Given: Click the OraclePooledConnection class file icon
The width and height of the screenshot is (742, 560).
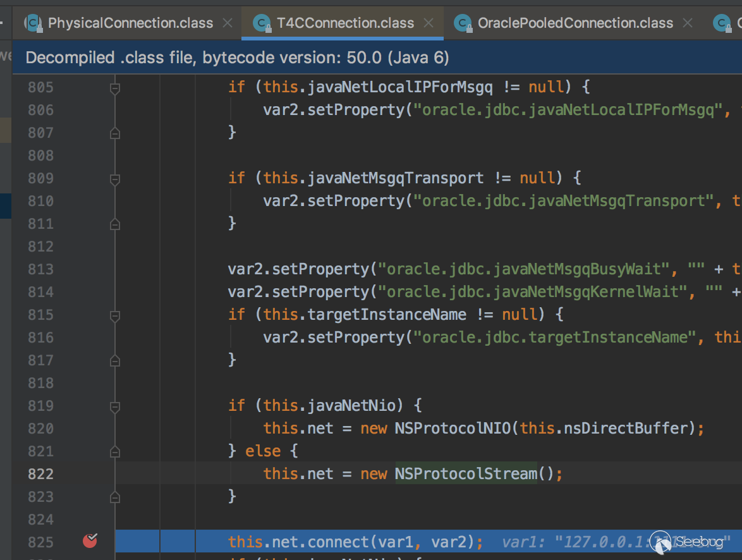Looking at the screenshot, I should (x=463, y=23).
